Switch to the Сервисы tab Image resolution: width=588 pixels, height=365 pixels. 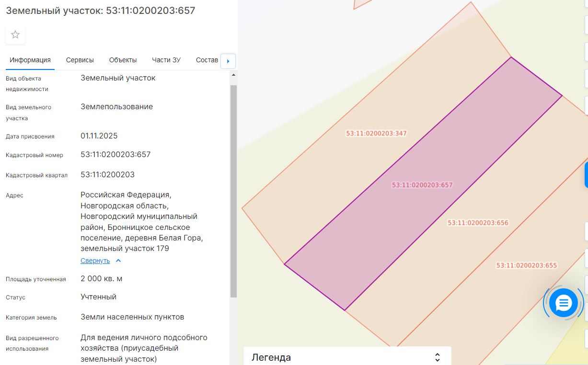pos(80,60)
